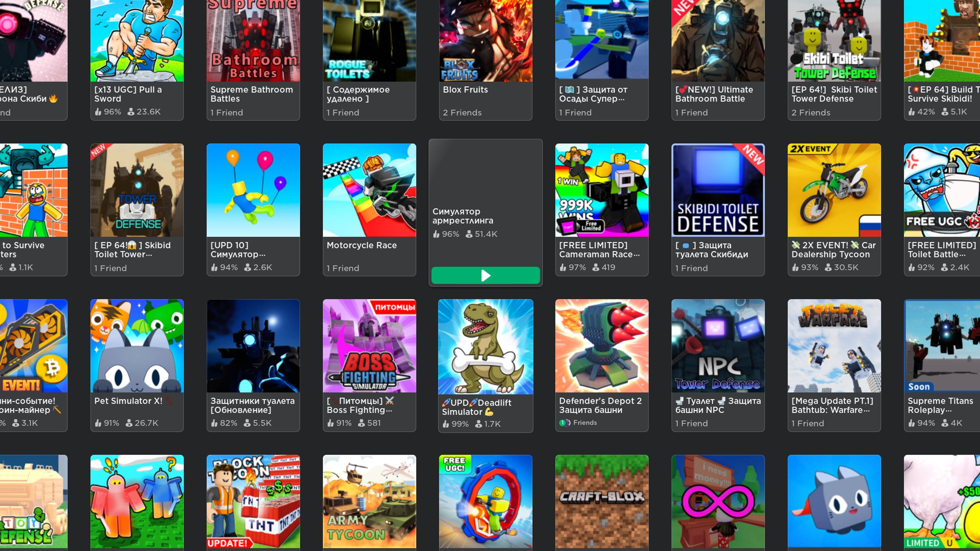Click friends avatar icon on Defender's Depot

pos(564,423)
